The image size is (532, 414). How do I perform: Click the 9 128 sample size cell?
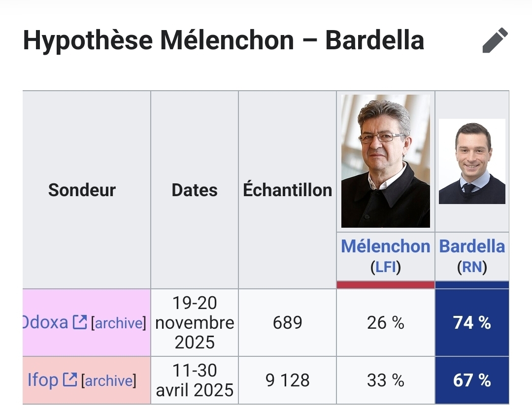pos(287,380)
